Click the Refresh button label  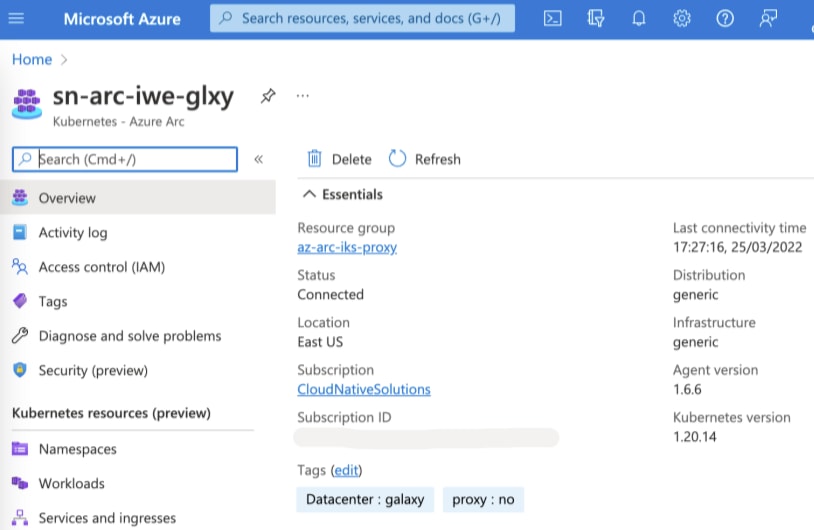(x=437, y=159)
